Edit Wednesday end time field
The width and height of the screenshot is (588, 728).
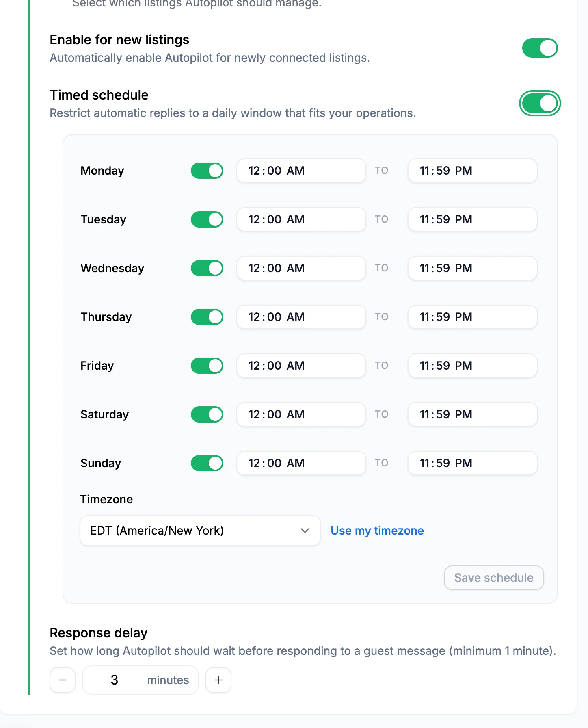(472, 268)
